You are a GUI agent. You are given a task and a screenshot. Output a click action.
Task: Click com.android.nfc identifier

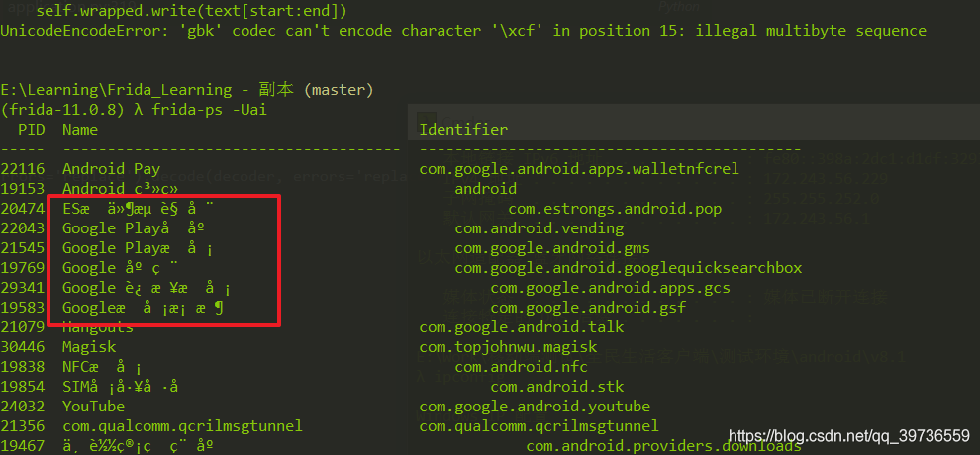pyautogui.click(x=522, y=367)
